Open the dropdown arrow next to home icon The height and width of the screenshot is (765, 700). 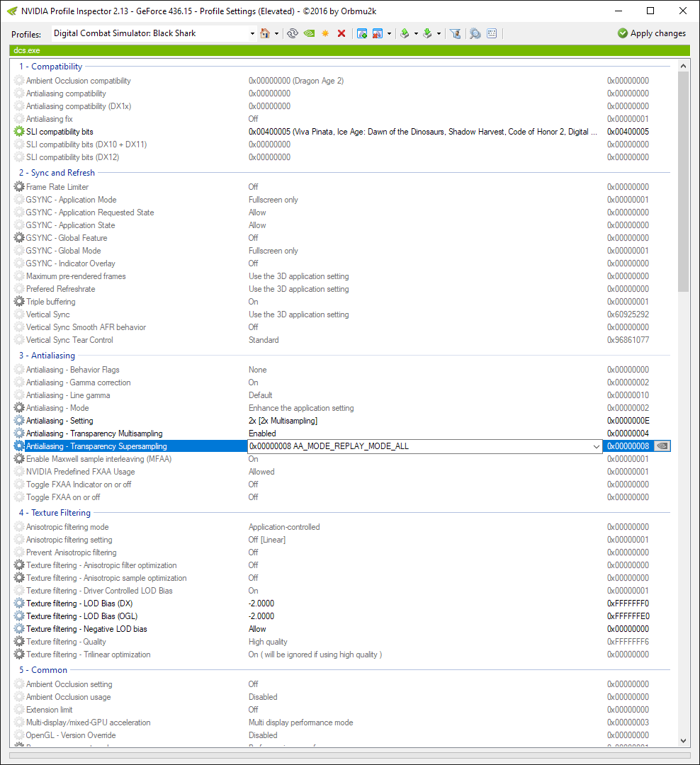[x=277, y=34]
